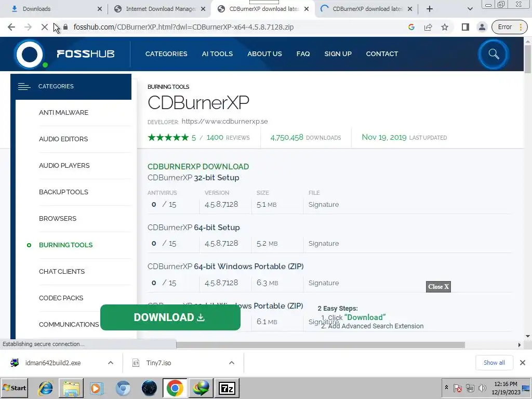
Task: Select CODEC PACKS category
Action: point(61,298)
